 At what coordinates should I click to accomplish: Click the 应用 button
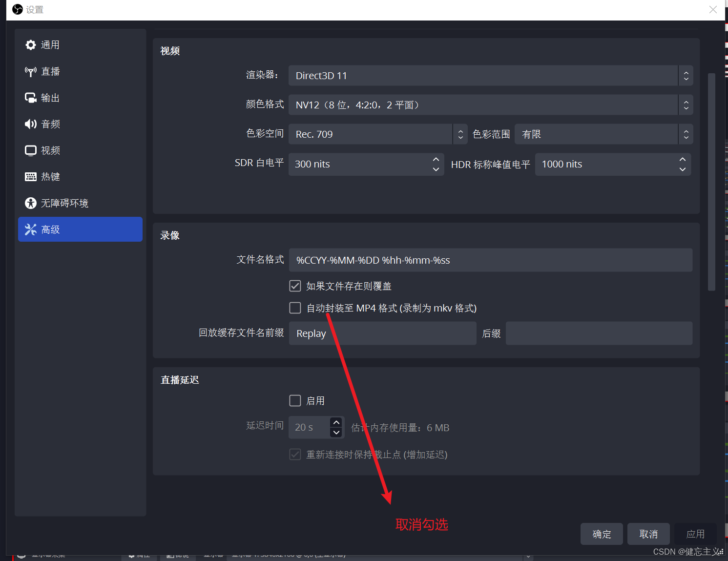click(695, 534)
